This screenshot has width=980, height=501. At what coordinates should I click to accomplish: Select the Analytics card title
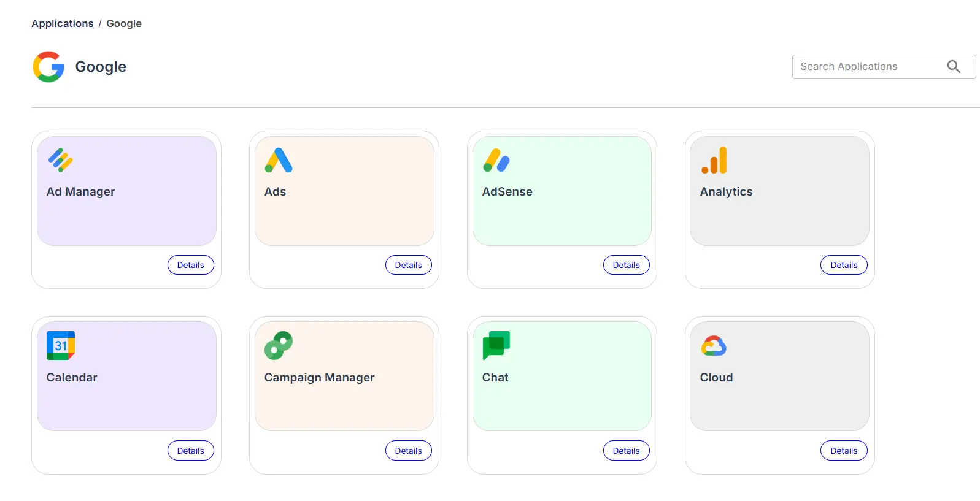[x=727, y=191]
